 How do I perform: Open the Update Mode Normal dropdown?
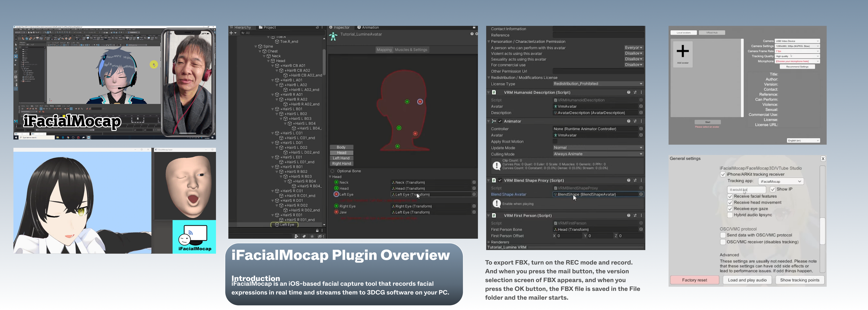pos(598,148)
